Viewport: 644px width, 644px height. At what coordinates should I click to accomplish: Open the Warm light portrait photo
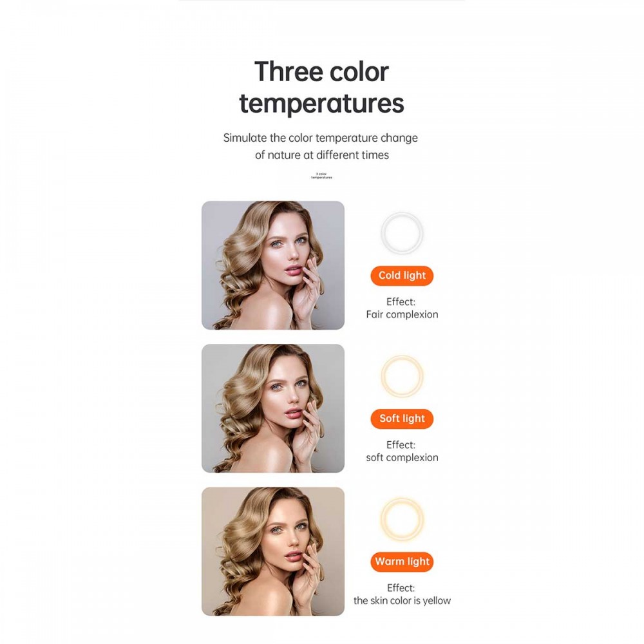pos(273,551)
